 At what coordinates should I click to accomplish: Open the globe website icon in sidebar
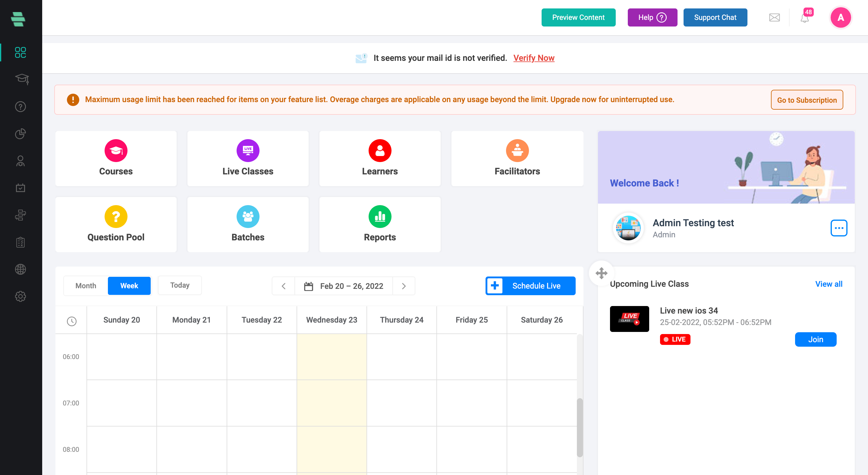(20, 269)
